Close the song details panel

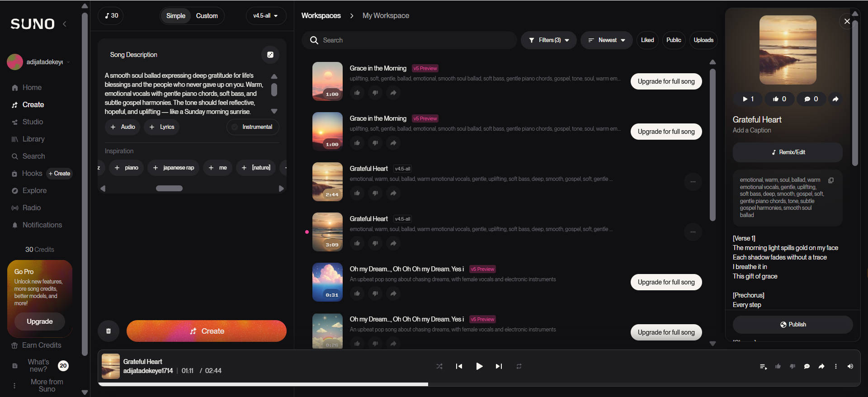pos(847,21)
